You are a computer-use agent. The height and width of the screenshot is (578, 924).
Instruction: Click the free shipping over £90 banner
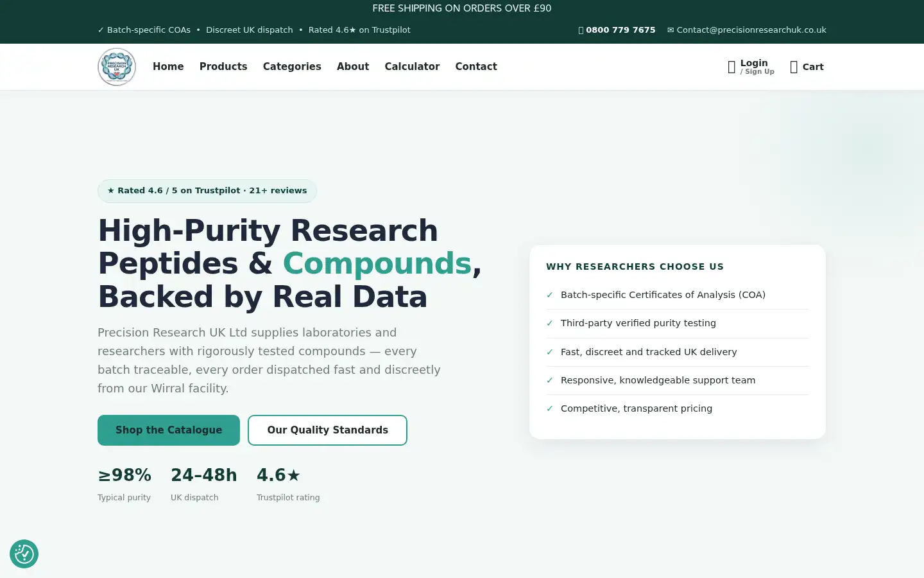pos(462,8)
